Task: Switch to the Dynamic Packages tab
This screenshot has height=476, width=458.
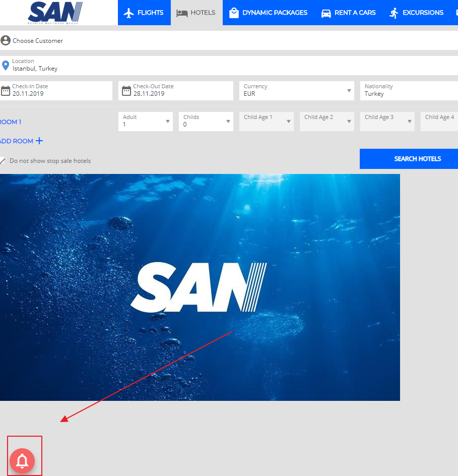Action: coord(269,13)
